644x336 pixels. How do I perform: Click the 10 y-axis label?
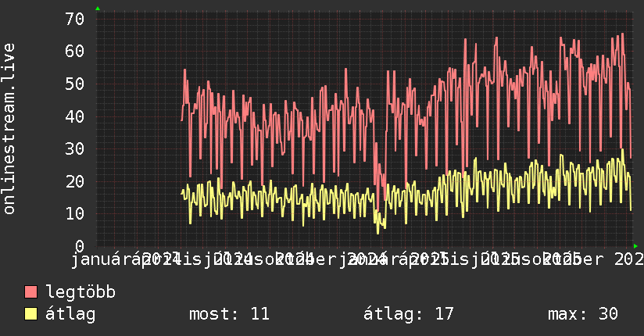[x=75, y=213]
